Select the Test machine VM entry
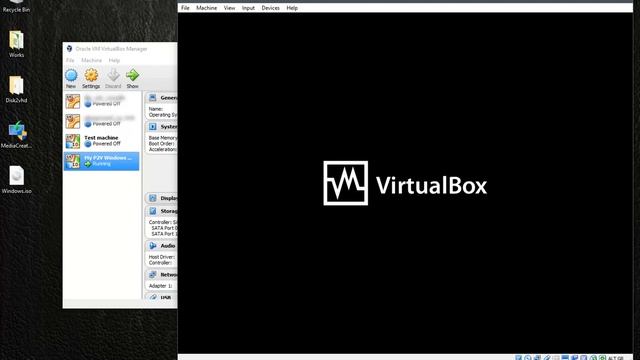Viewport: 640px width, 360px height. [102, 141]
